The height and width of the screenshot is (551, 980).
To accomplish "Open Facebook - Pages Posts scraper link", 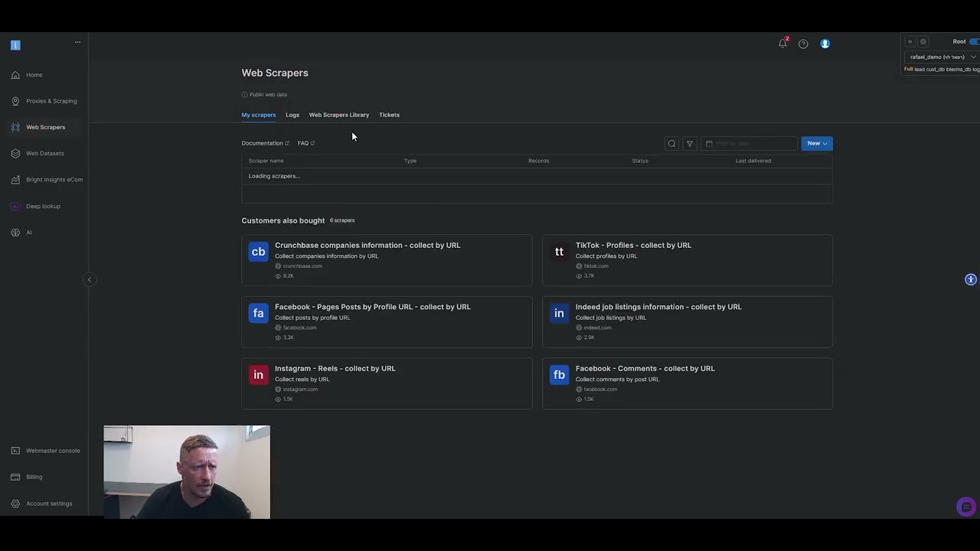I will (x=373, y=307).
